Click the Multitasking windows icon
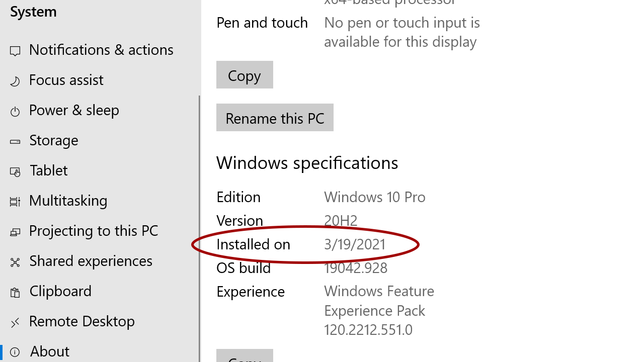This screenshot has height=362, width=644. pos(15,201)
